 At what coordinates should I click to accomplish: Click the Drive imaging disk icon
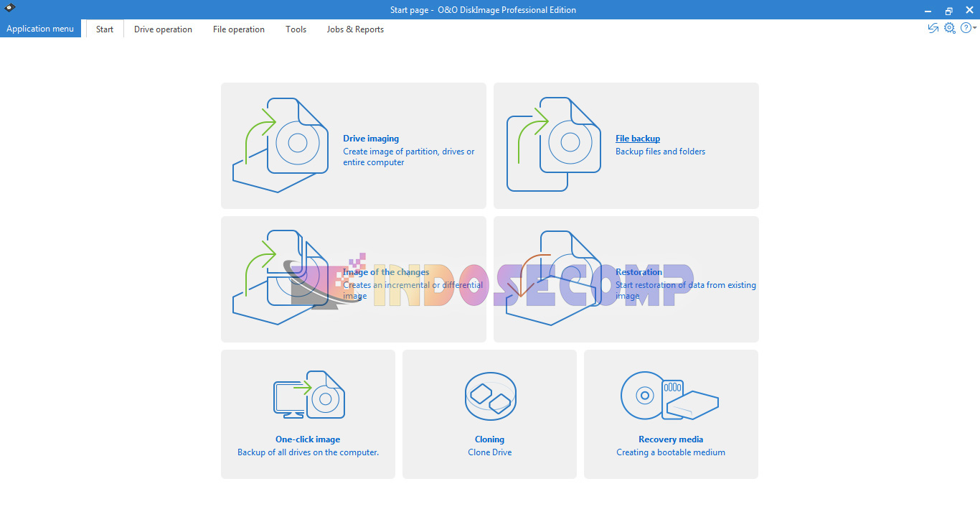(x=281, y=145)
